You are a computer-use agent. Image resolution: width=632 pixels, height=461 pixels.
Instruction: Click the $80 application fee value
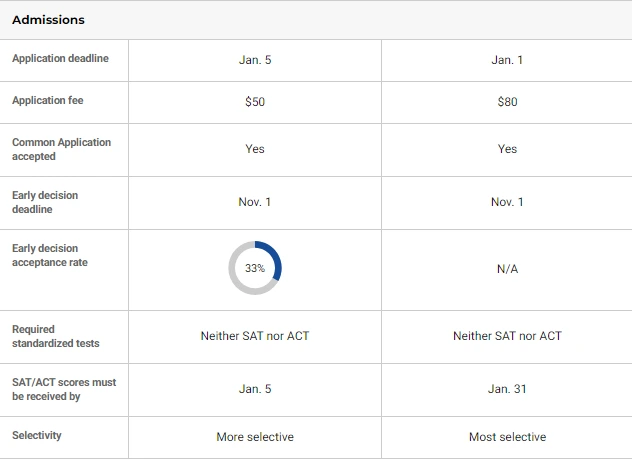[x=507, y=102]
